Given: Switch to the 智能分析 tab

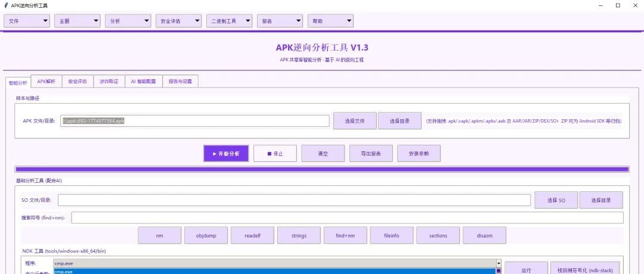Looking at the screenshot, I should 18,82.
